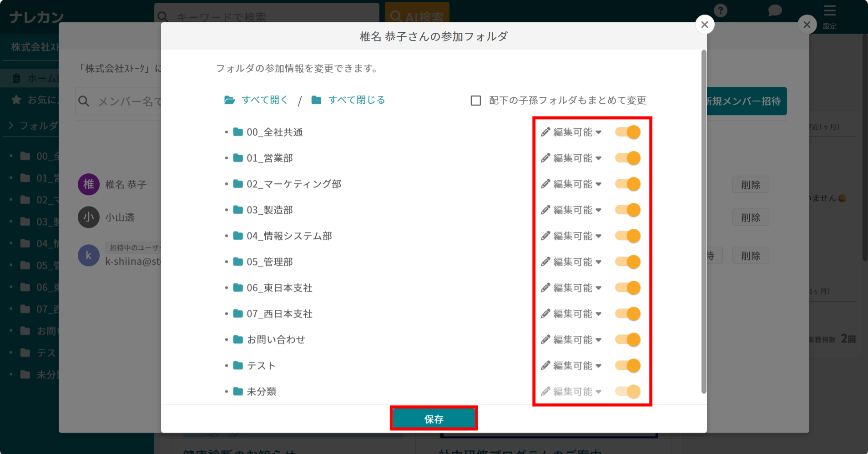Click the member name search input field
The height and width of the screenshot is (454, 868).
click(x=127, y=101)
